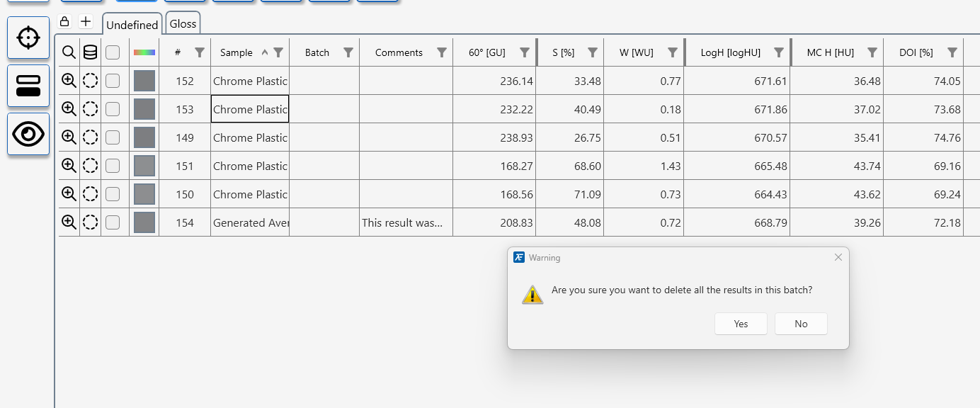Open the DOI [%] column filter
This screenshot has height=408, width=980.
pos(952,52)
